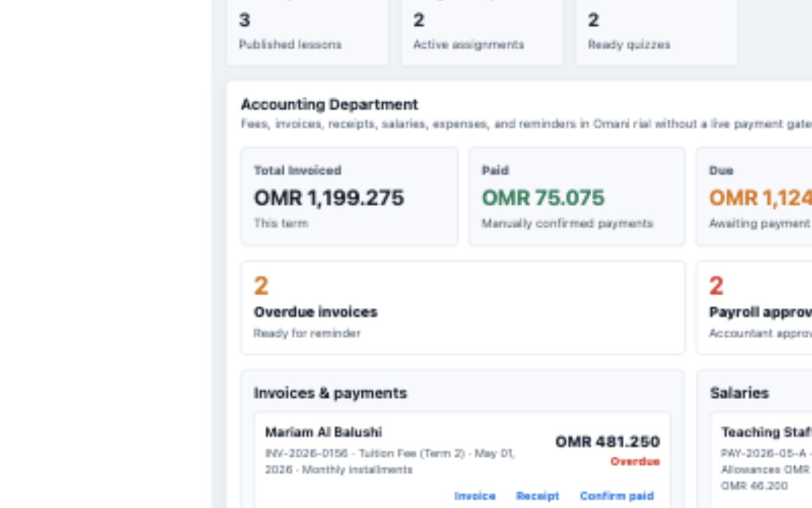Click the INV-2026-0156 invoice description
Viewport: 812px width, 508px height.
click(390, 461)
